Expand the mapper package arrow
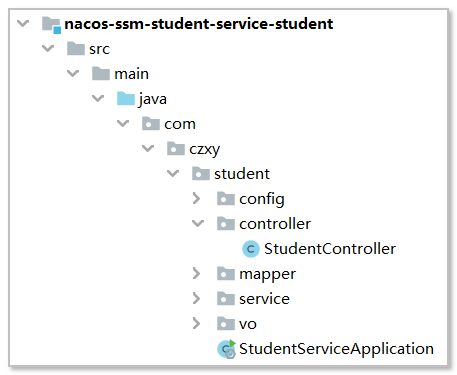Screen dimensions: 457x375 [196, 274]
